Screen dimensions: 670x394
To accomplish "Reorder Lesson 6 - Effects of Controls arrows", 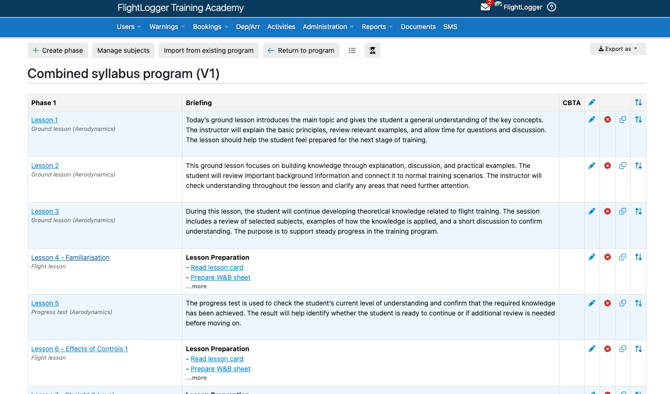I will pos(638,349).
